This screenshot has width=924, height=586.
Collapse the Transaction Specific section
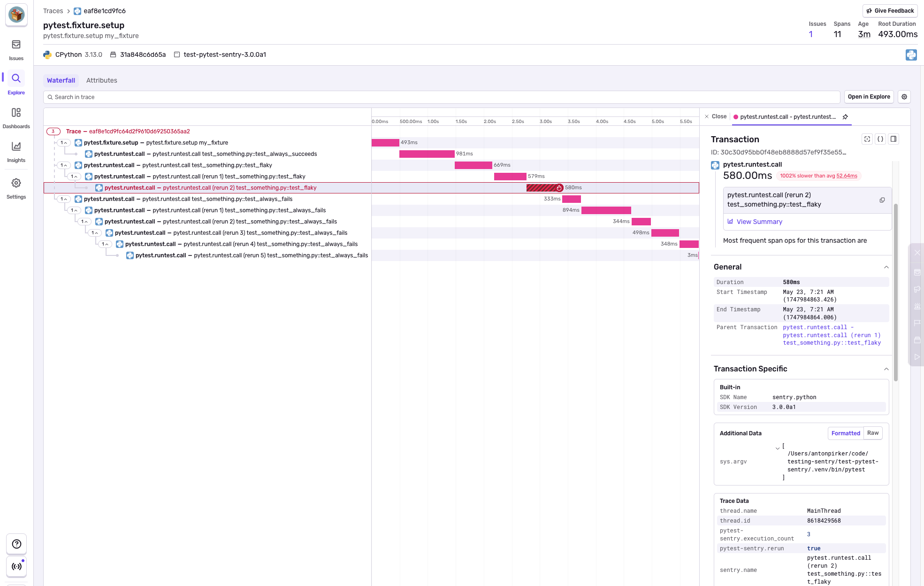click(886, 369)
